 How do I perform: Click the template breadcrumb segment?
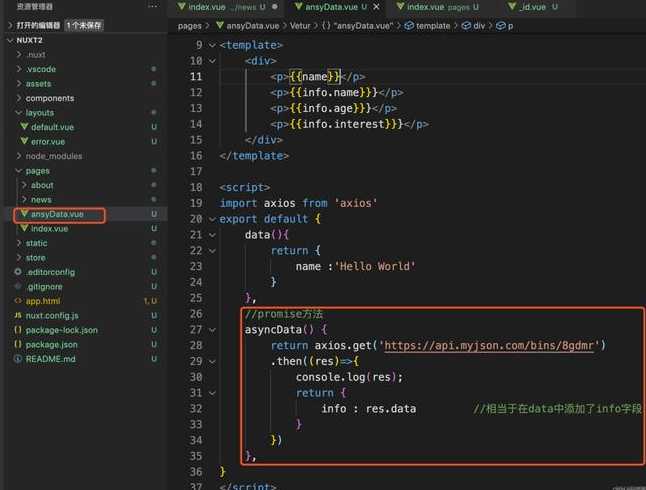click(x=428, y=26)
